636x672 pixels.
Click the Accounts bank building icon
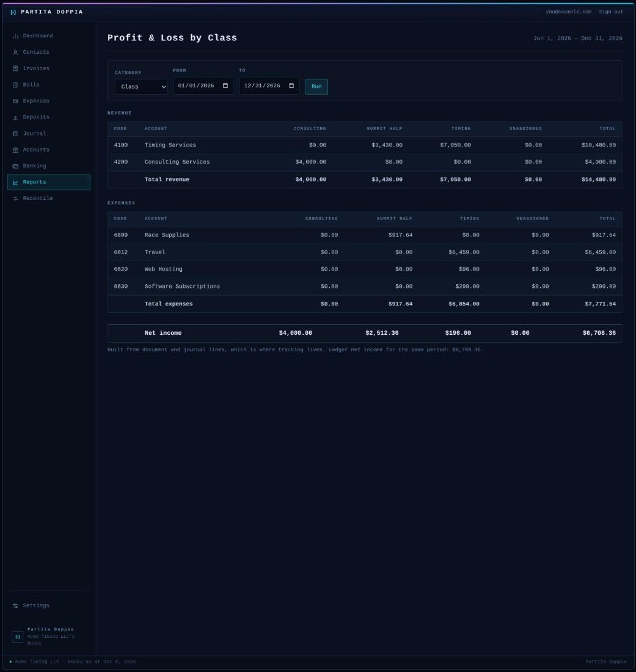coord(15,150)
